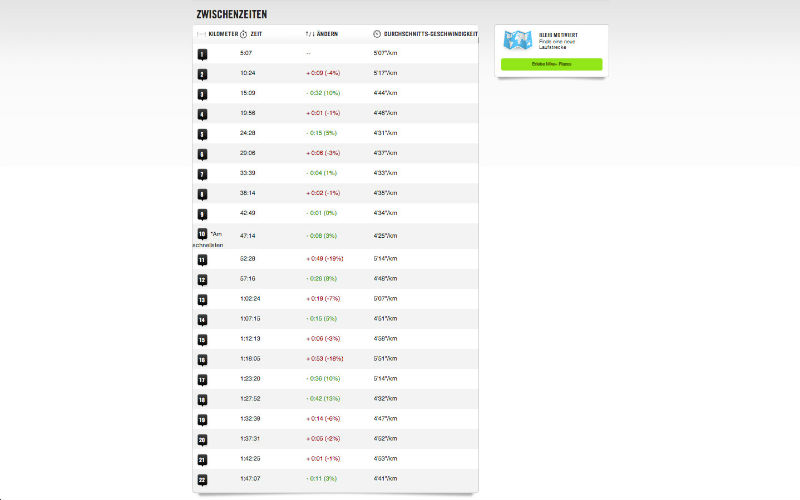Click the 1:37:31 time cell
This screenshot has width=800, height=500.
[x=250, y=438]
